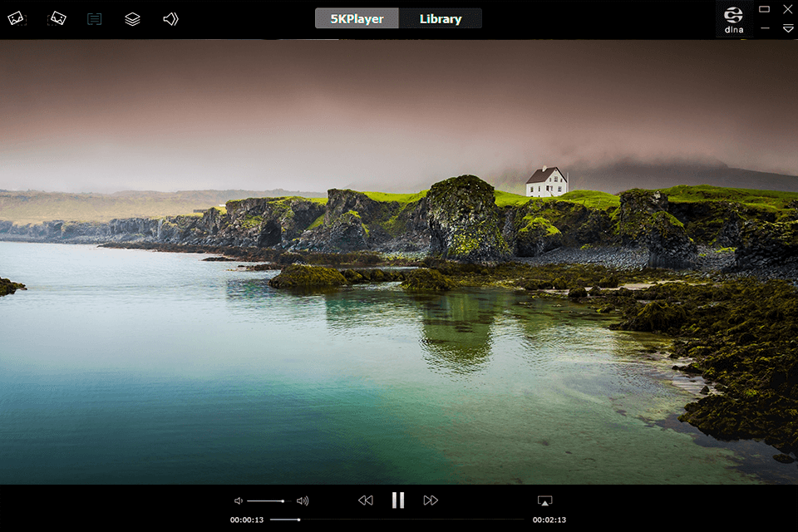Click the mute speaker icon near volume slider
798x532 pixels.
(x=237, y=500)
